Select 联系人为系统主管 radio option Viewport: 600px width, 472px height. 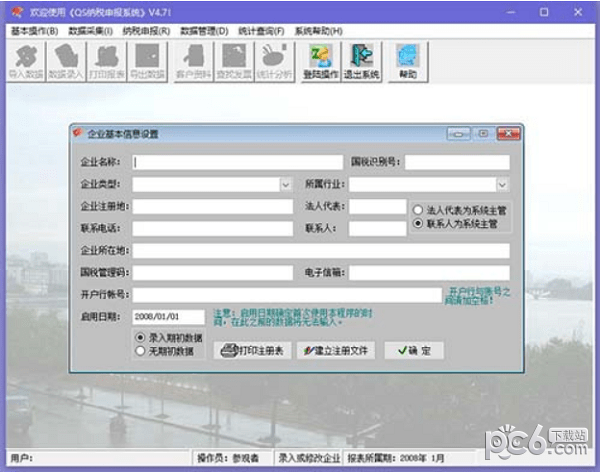418,225
